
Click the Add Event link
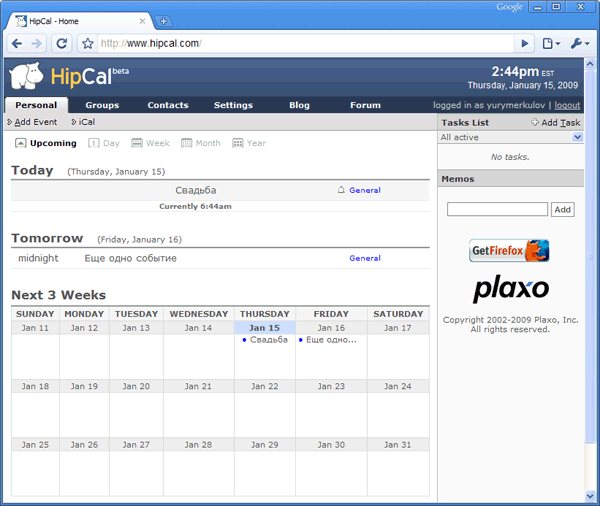click(x=36, y=122)
